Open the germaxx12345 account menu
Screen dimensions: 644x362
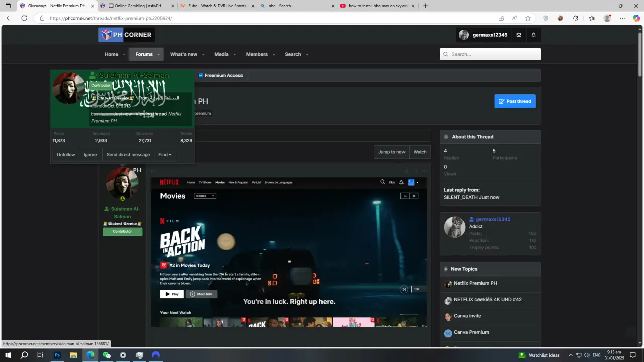click(483, 35)
